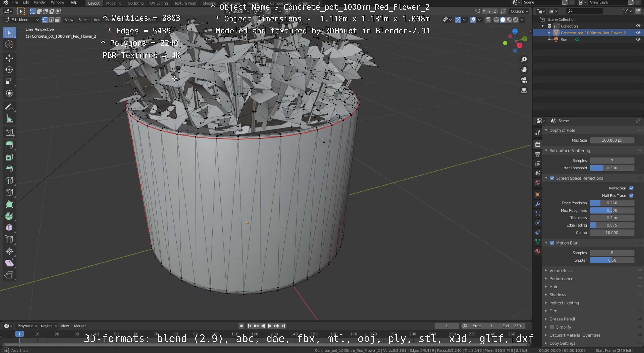Adjust the Jitter Threshold slider
This screenshot has height=353, width=644.
(x=612, y=168)
